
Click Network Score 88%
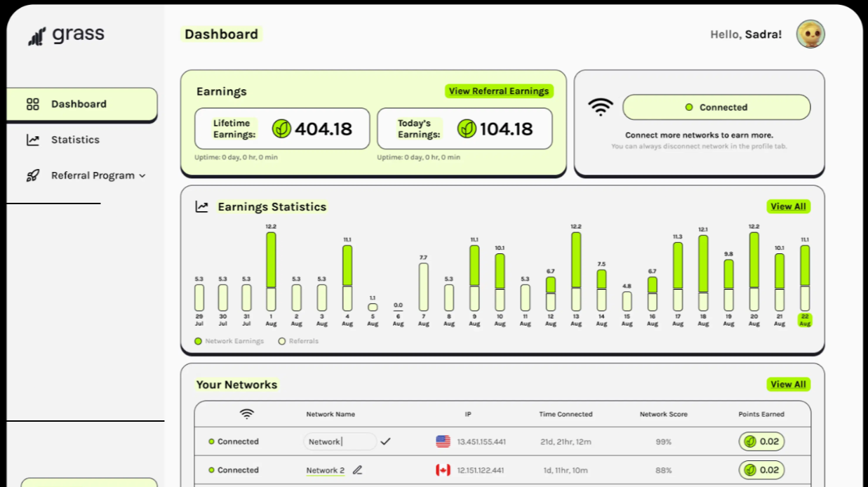click(663, 471)
